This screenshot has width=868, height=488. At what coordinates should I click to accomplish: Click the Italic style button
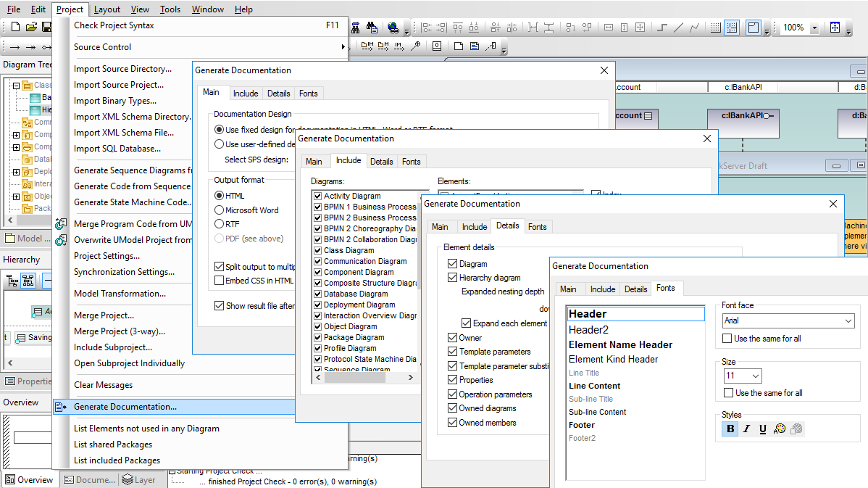(x=746, y=429)
